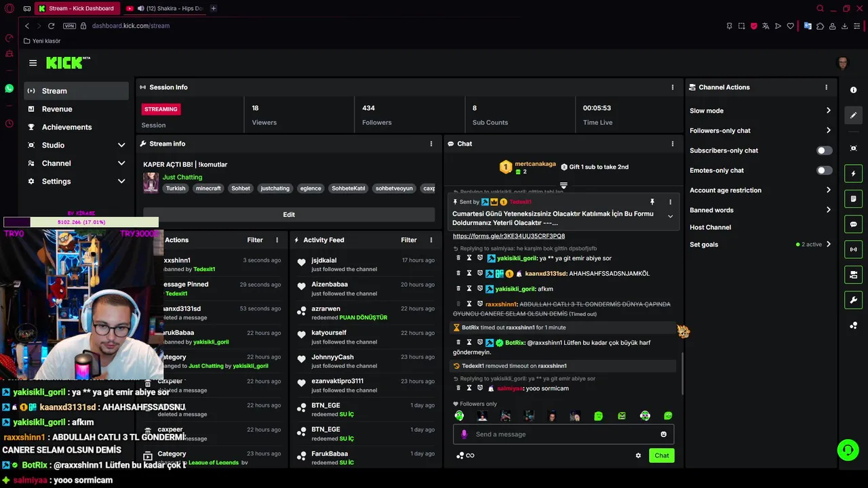
Task: Toggle Emotes-only chat switch
Action: click(824, 171)
